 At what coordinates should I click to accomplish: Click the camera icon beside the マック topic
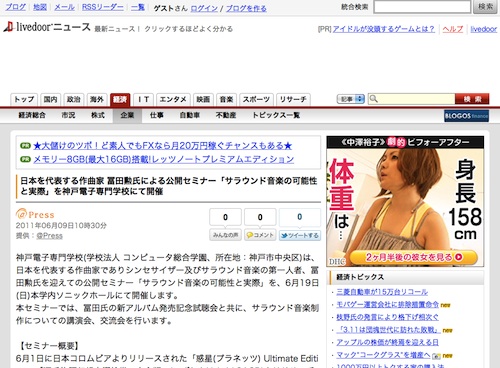click(x=436, y=356)
